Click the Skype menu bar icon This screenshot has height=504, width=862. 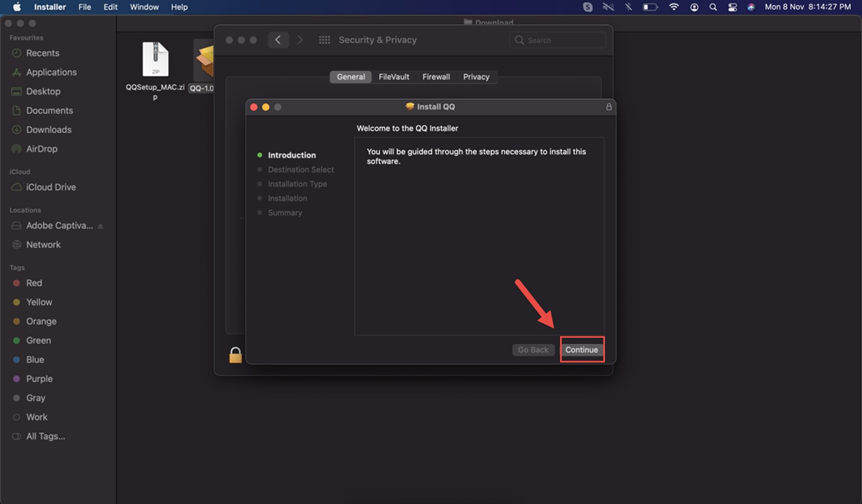tap(588, 7)
